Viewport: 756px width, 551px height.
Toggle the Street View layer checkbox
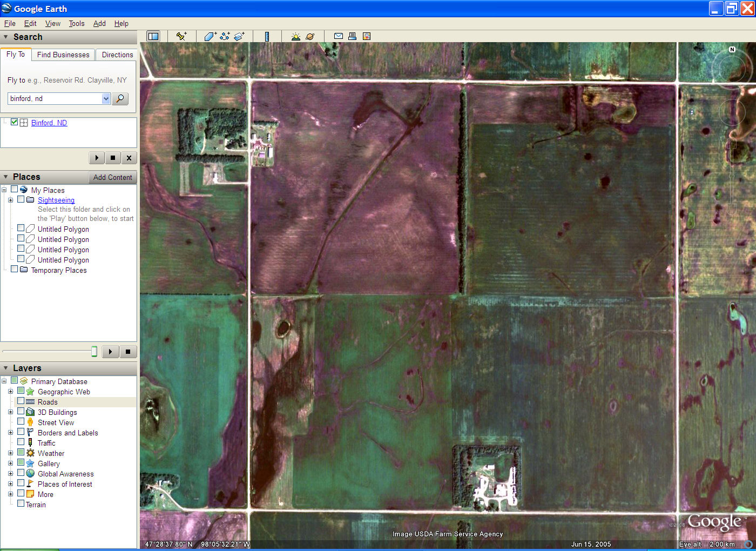coord(21,422)
